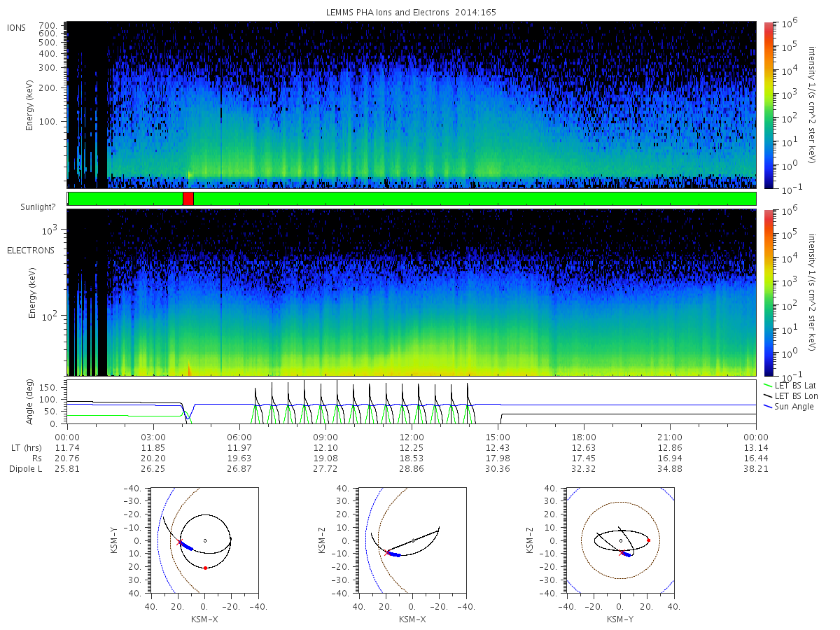Click the KSM-Y versus KSM-Z orbit plot
Image resolution: width=840 pixels, height=630 pixels.
pyautogui.click(x=620, y=540)
